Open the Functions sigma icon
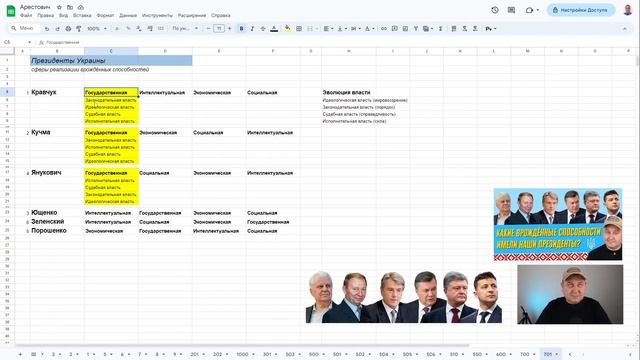The height and width of the screenshot is (360, 640). pyautogui.click(x=440, y=29)
